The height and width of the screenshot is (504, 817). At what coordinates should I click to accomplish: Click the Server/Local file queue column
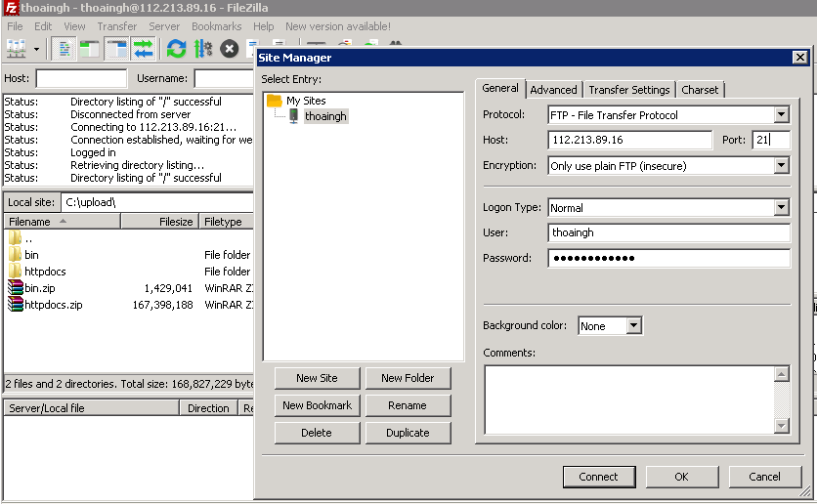pos(92,407)
